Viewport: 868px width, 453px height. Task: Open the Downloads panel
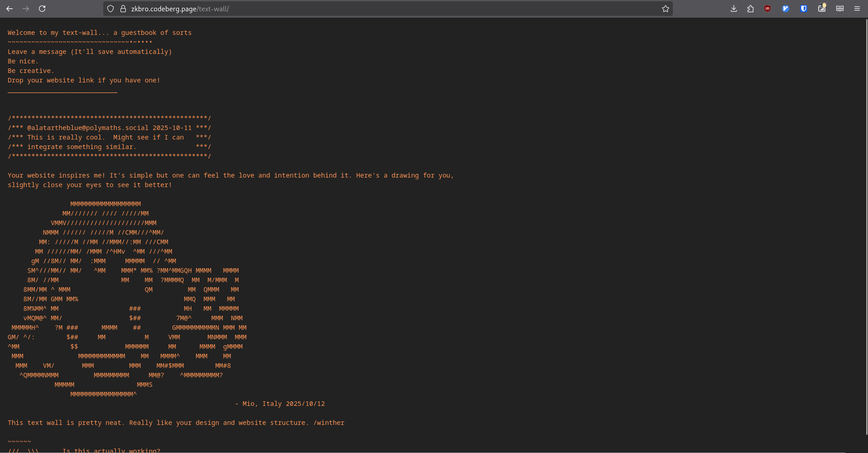734,9
